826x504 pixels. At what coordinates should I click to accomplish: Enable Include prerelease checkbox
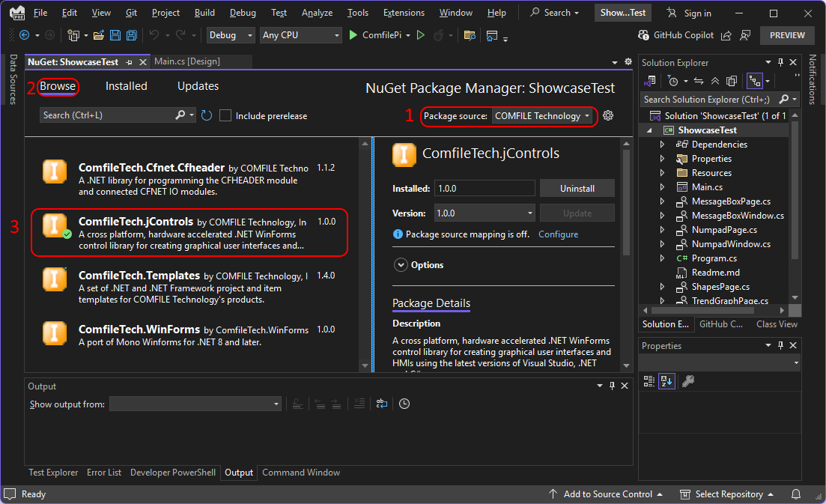225,115
